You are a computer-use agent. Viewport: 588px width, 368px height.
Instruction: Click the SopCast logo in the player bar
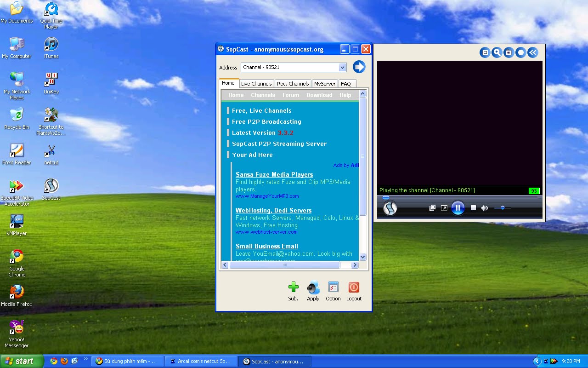(x=390, y=208)
